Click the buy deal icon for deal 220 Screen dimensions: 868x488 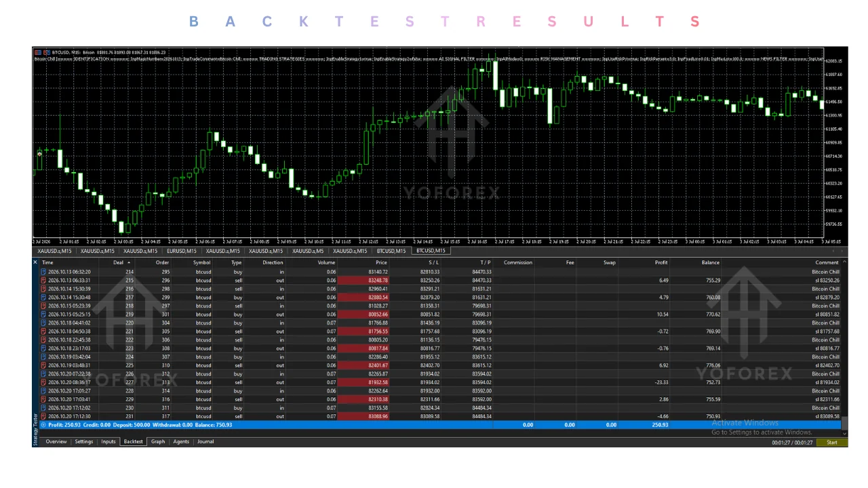point(44,323)
